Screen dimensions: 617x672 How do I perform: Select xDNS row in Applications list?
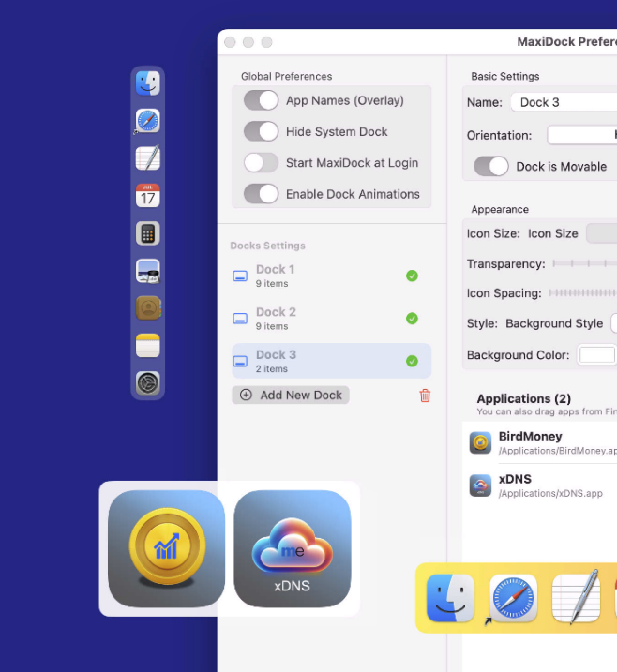[540, 485]
